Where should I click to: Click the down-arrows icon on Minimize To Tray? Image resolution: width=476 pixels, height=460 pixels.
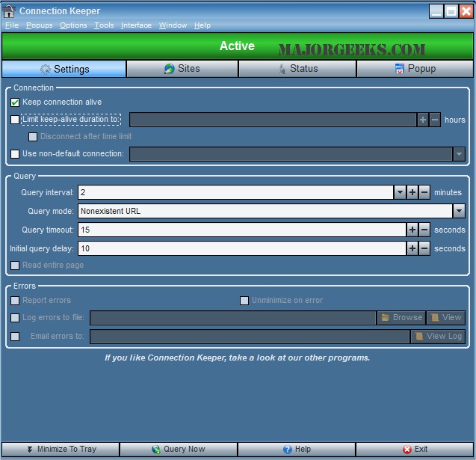pos(30,449)
